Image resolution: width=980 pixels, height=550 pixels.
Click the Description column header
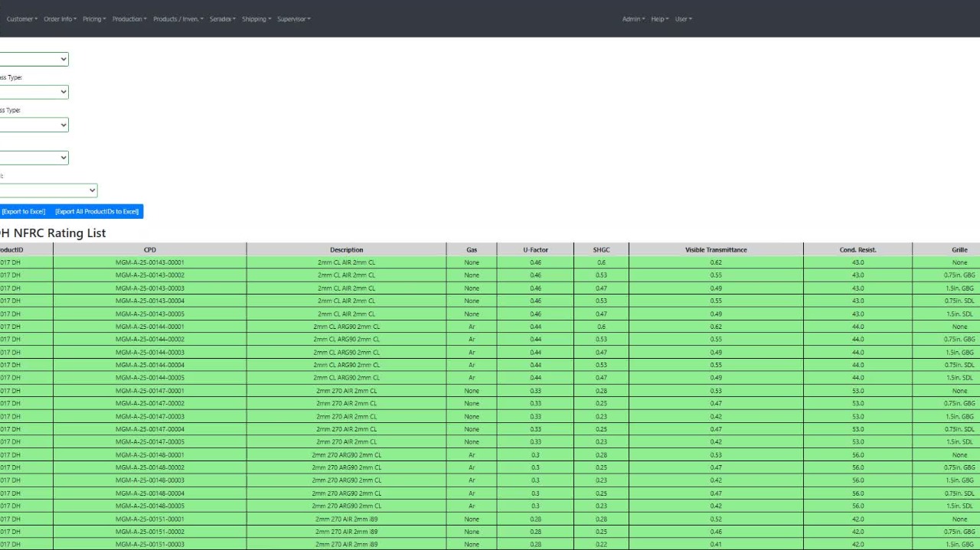tap(347, 249)
